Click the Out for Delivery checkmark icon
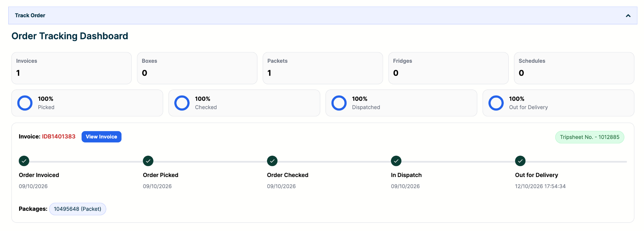 pyautogui.click(x=520, y=161)
